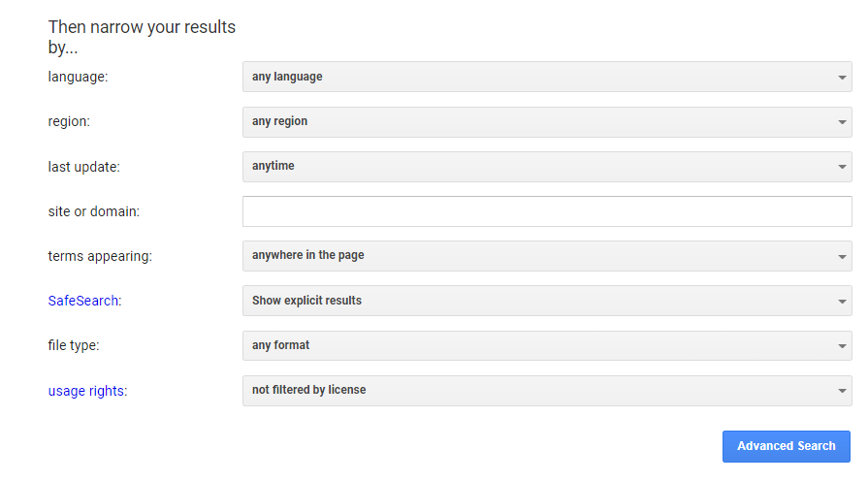
Task: Click the arrow on the region dropdown
Action: [841, 122]
